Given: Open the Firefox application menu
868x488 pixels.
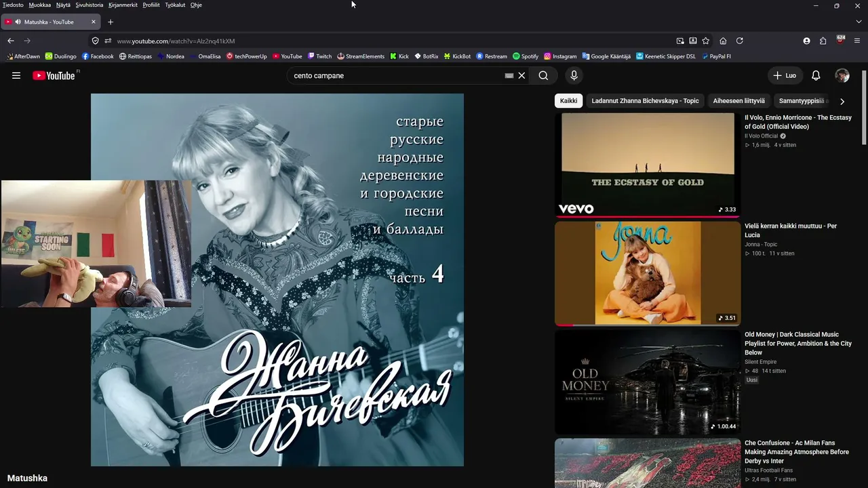Looking at the screenshot, I should pyautogui.click(x=858, y=41).
